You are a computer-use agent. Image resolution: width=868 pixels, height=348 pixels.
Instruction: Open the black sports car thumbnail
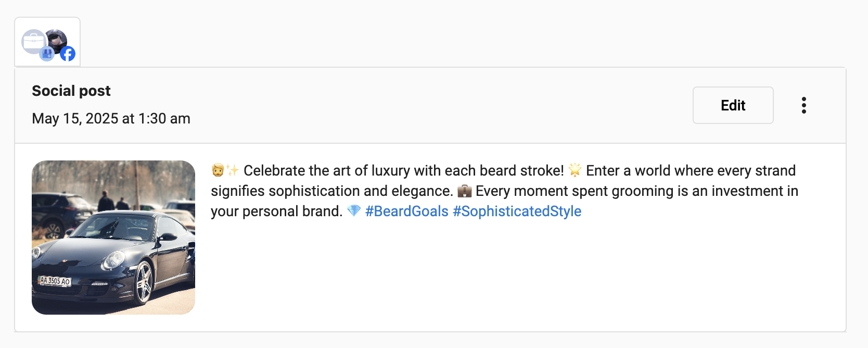tap(113, 237)
